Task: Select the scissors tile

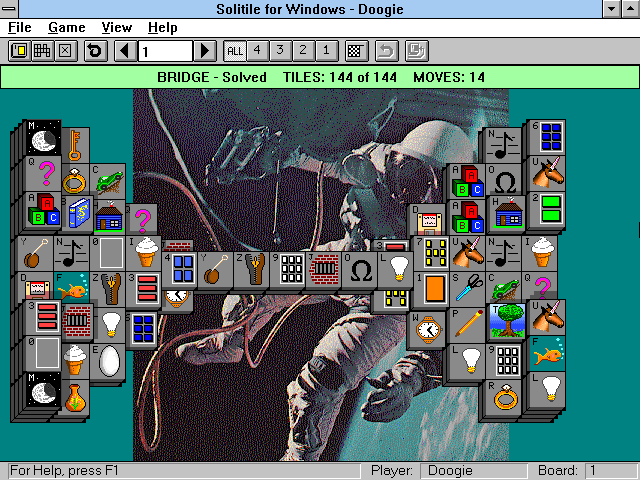Action: pos(468,289)
